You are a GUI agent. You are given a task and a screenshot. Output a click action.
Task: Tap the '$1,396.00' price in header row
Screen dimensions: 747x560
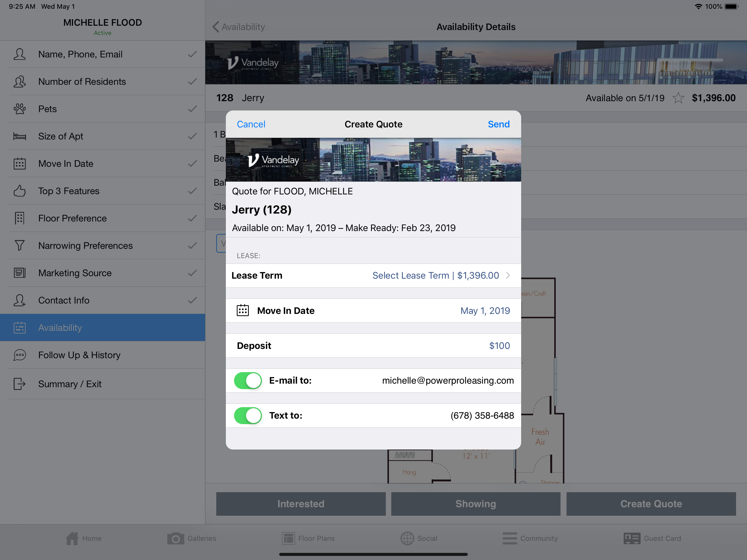click(714, 98)
